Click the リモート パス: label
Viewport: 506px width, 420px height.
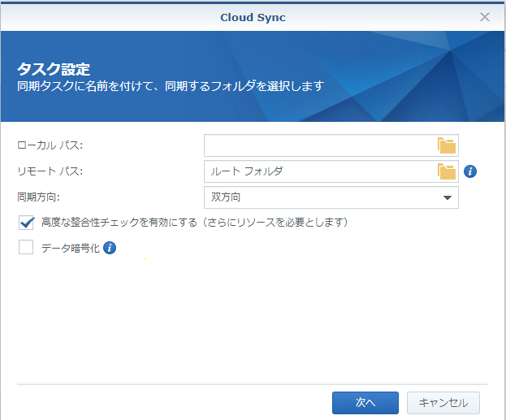pyautogui.click(x=50, y=171)
